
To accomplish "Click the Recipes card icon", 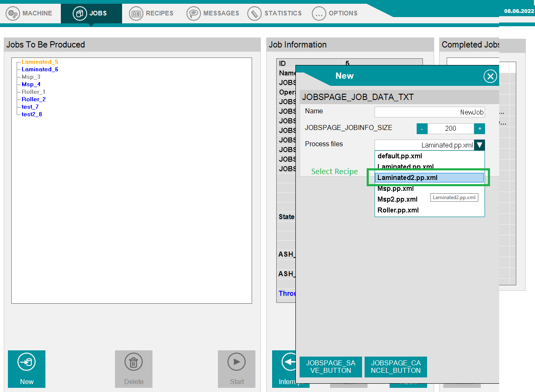I will (x=135, y=13).
